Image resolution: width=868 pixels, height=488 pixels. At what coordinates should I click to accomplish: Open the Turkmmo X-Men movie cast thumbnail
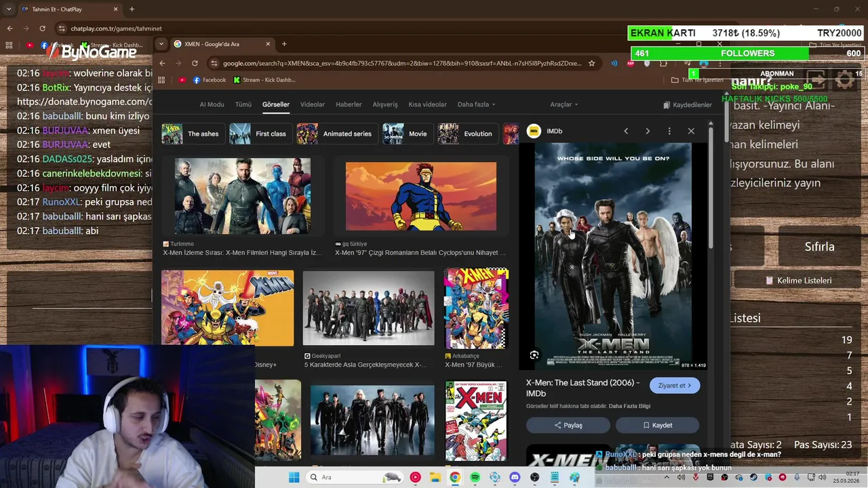coord(243,196)
